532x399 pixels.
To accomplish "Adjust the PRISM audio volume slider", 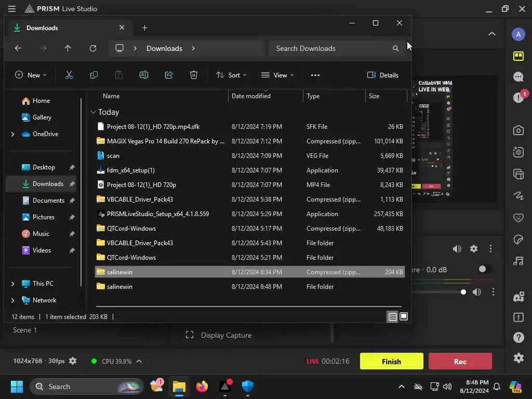I will click(463, 292).
